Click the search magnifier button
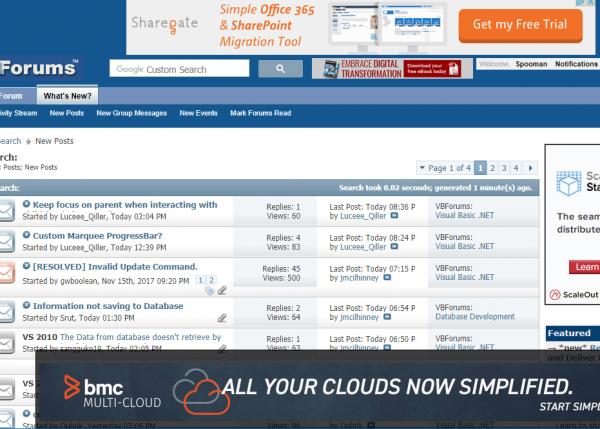600x429 pixels. 280,69
